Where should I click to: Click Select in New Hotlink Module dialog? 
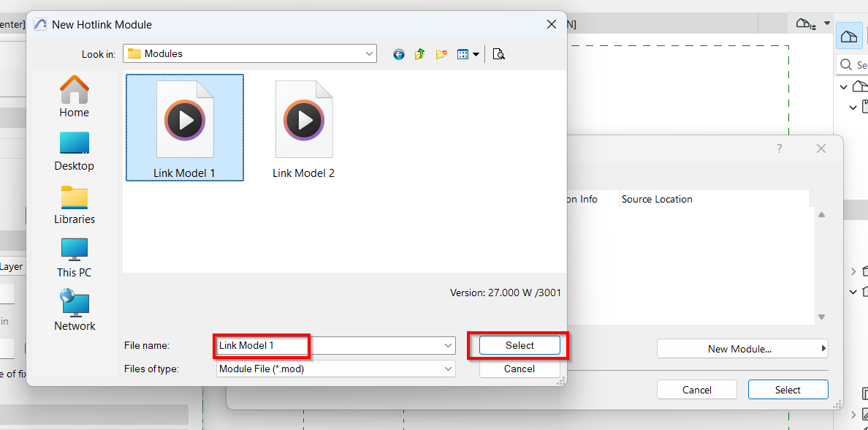tap(519, 345)
